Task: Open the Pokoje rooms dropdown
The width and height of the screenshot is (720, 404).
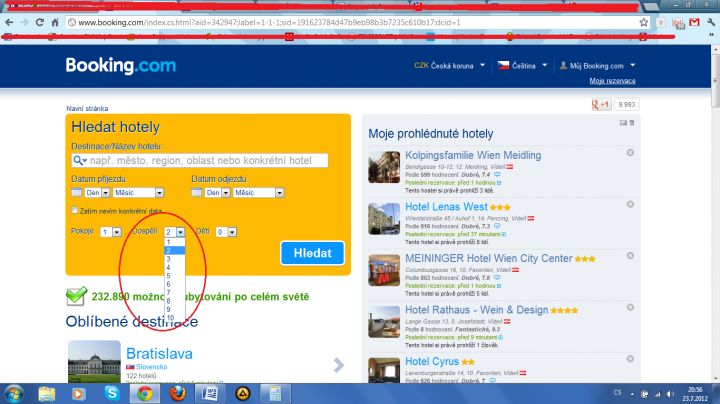Action: click(x=111, y=232)
